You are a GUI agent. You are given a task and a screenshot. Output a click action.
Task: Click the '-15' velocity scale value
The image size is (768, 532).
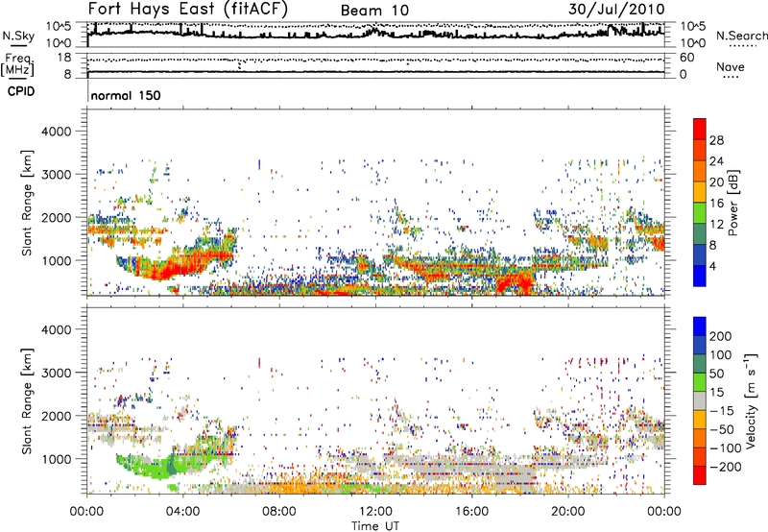(722, 411)
